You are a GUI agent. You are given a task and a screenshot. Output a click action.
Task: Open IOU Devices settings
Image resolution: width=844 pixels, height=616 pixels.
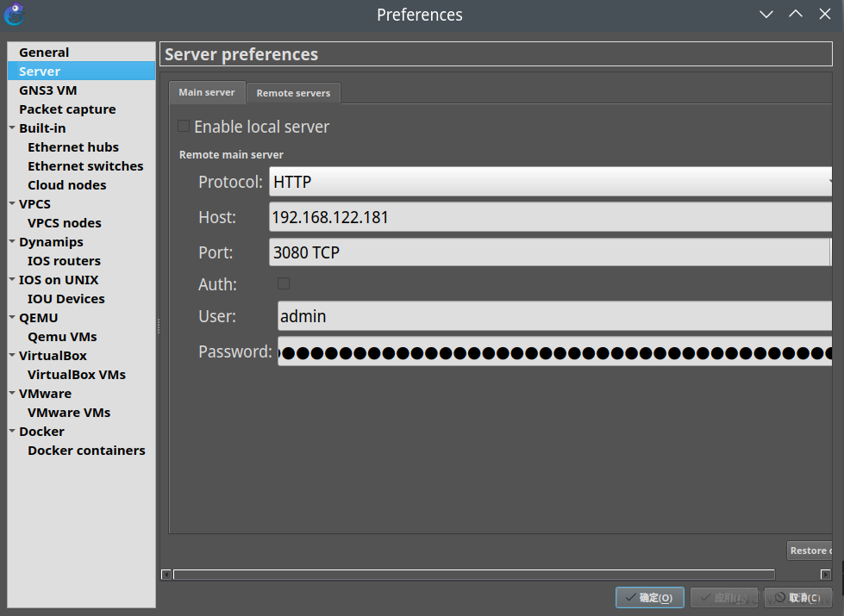[x=66, y=299]
